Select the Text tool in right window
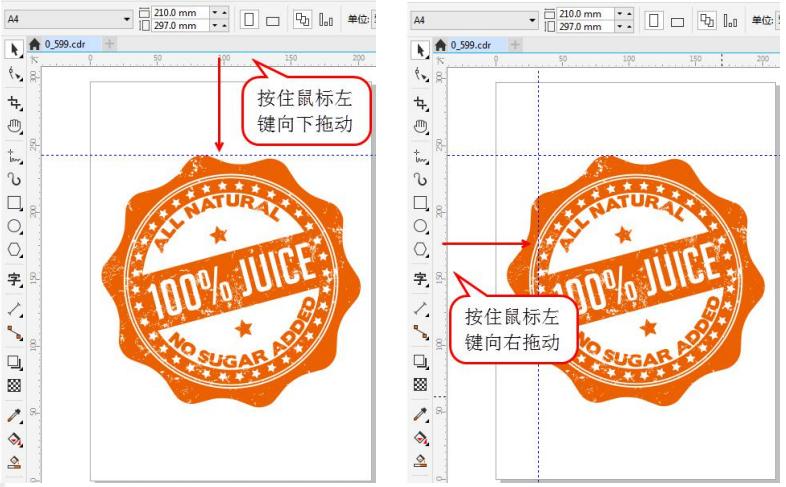This screenshot has width=786, height=487. pyautogui.click(x=421, y=279)
